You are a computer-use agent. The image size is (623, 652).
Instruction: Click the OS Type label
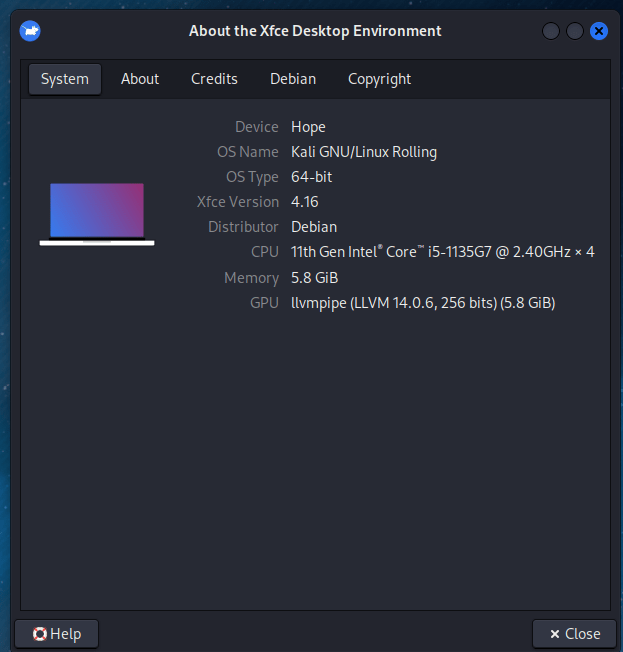click(x=252, y=177)
